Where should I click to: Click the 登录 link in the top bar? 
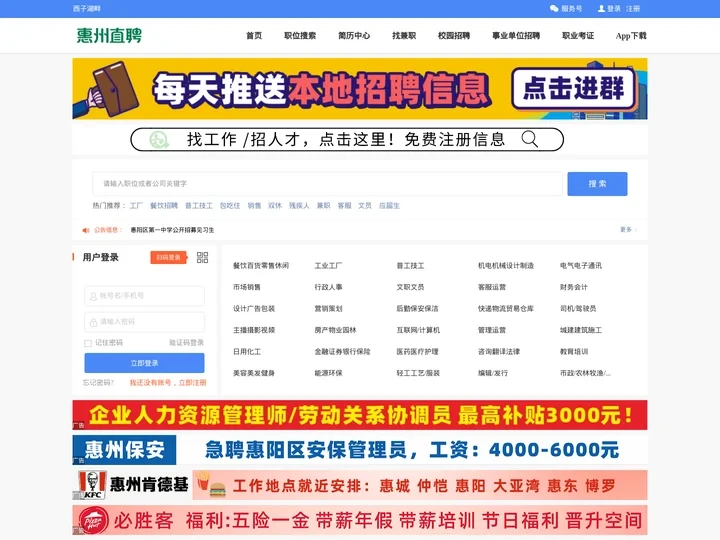[614, 8]
